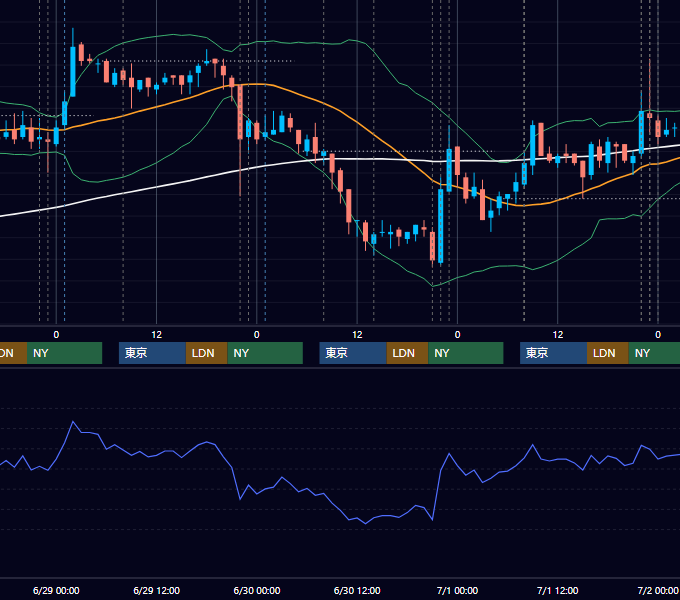The image size is (680, 600).
Task: Click NY session block ending at 6/30 midnight
Action: coord(265,353)
